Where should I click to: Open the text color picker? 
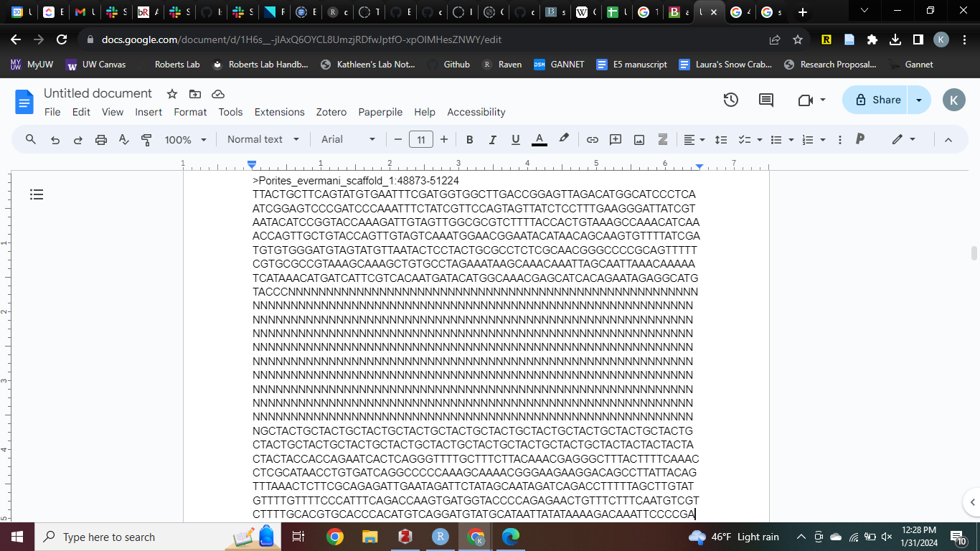(540, 140)
